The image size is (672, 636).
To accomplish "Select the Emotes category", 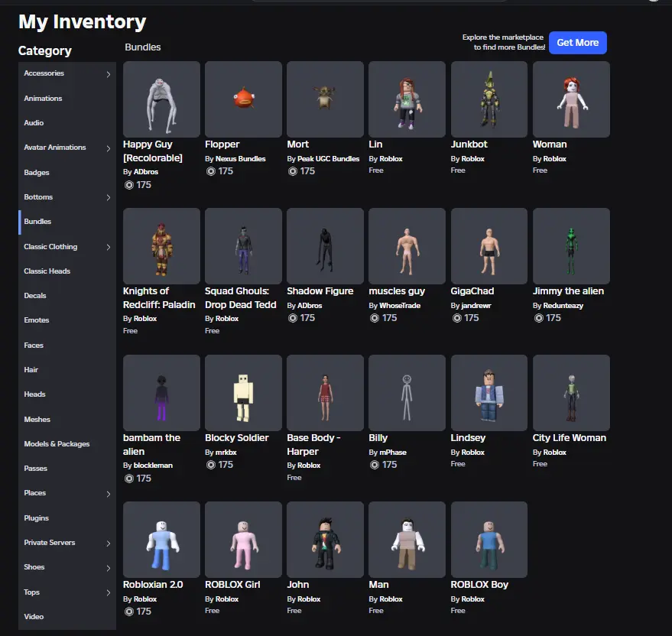I will [36, 320].
